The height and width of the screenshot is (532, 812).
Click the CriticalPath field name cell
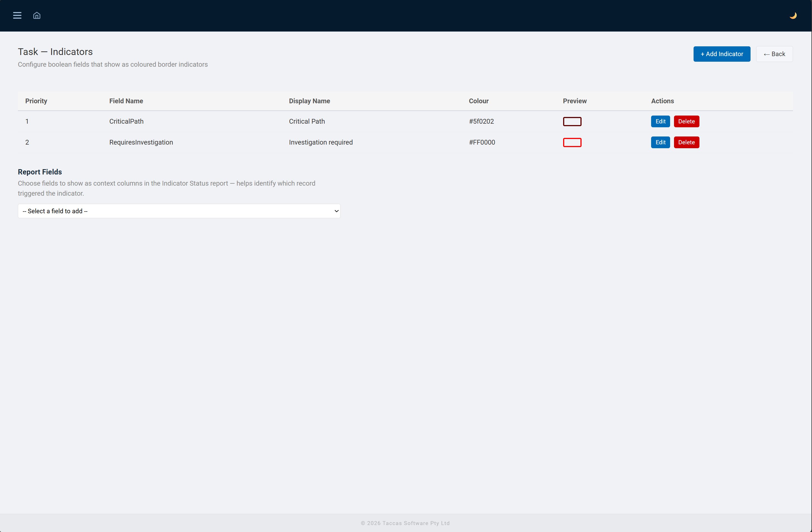(126, 121)
